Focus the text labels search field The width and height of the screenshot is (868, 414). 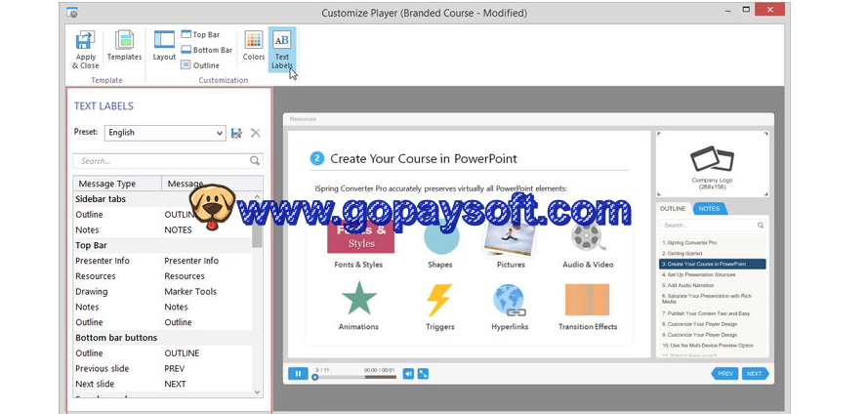coord(168,161)
